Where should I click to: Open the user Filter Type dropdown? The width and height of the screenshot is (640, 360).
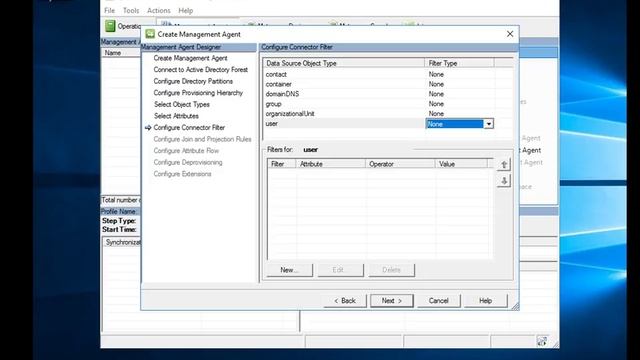click(489, 124)
